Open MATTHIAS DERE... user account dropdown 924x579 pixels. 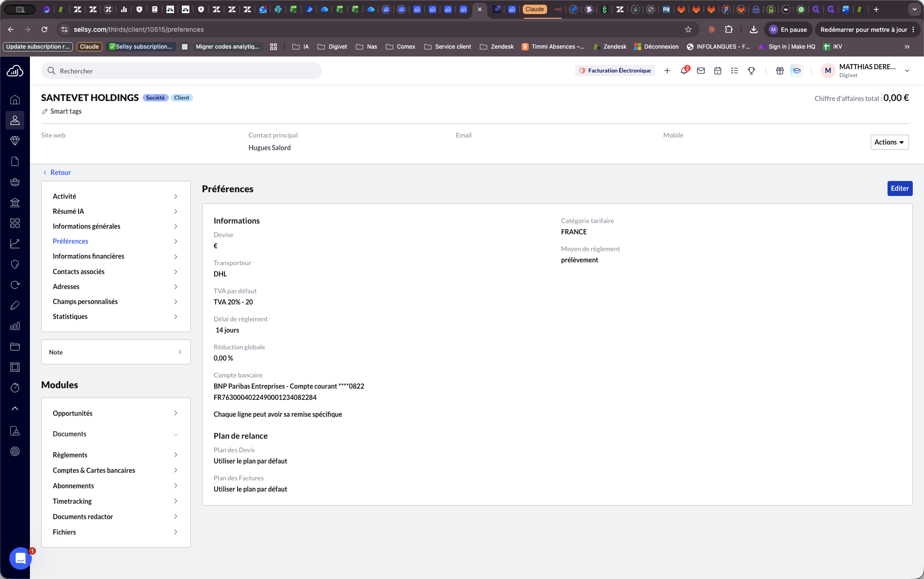(x=865, y=71)
